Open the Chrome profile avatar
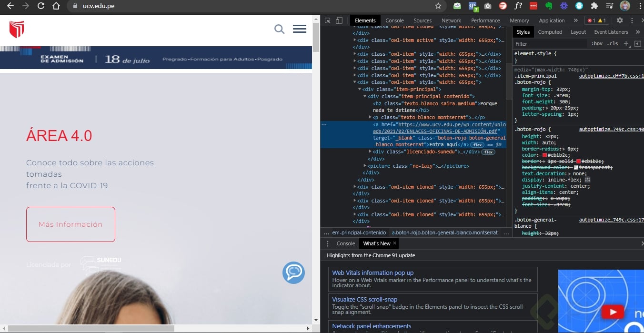The image size is (644, 333). [x=624, y=6]
